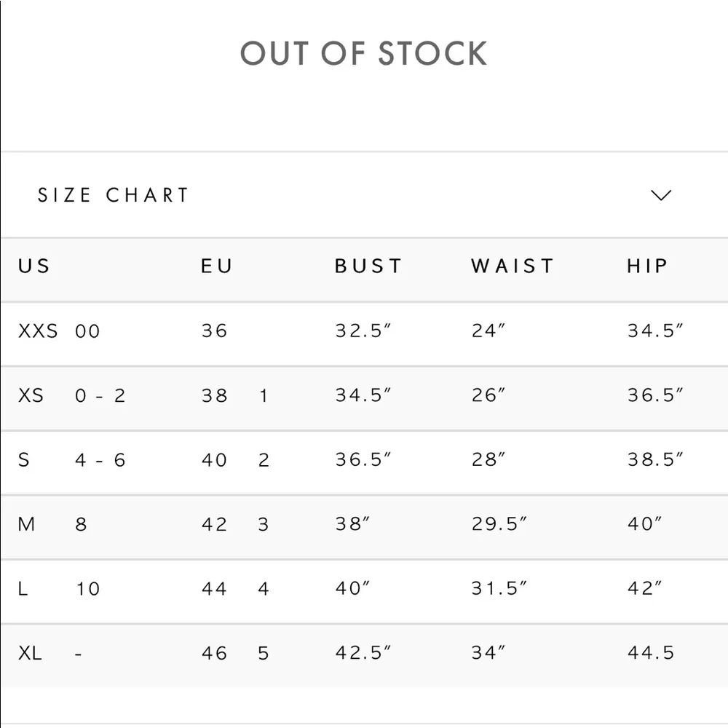Click the SIZE CHART heading
Viewport: 728px width, 728px height.
coord(114,195)
